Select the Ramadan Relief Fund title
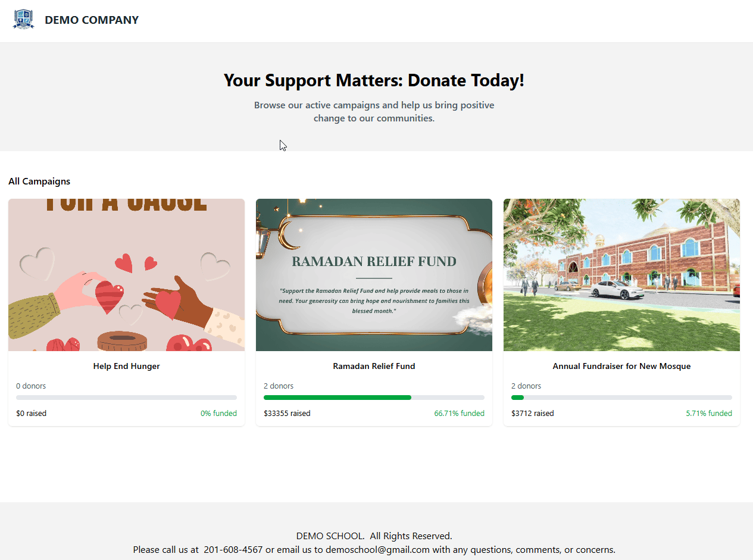Screen dimensions: 753x560 tap(374, 367)
